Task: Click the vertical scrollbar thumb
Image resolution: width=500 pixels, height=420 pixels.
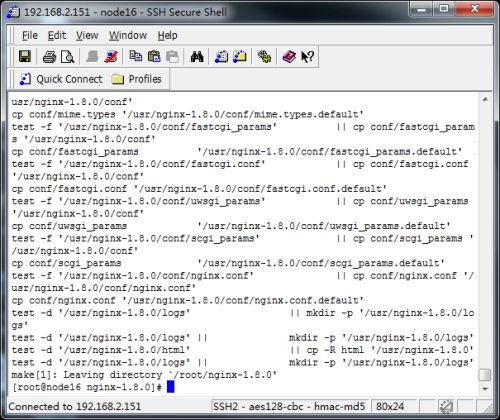Action: 485,375
